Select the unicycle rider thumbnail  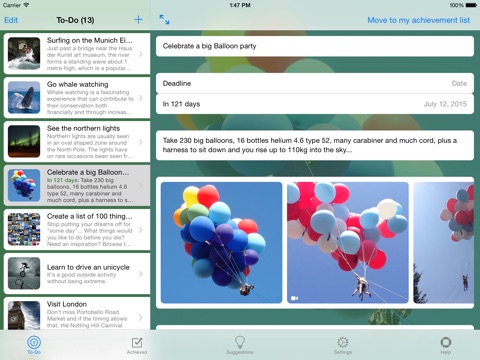[24, 273]
